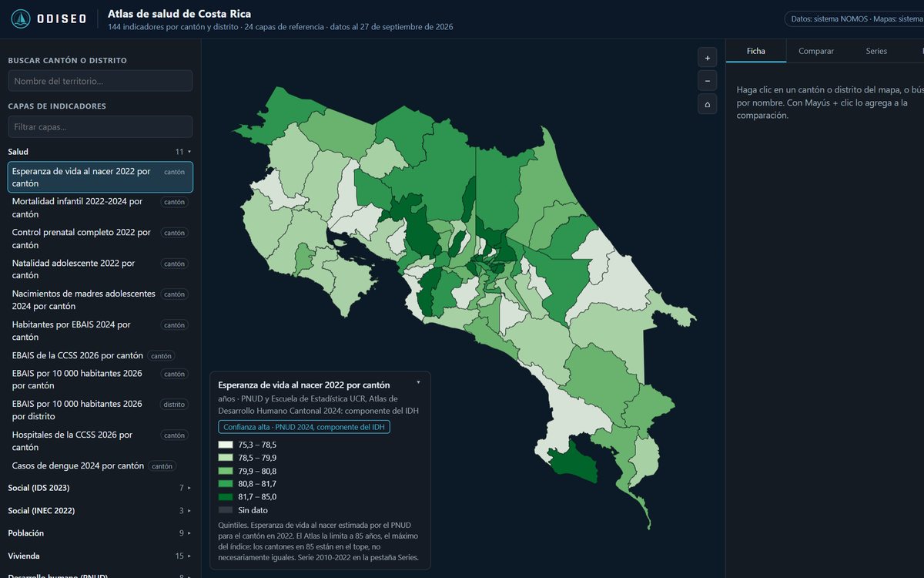924x578 pixels.
Task: Expand the Social (IDS 2023) group
Action: click(100, 488)
